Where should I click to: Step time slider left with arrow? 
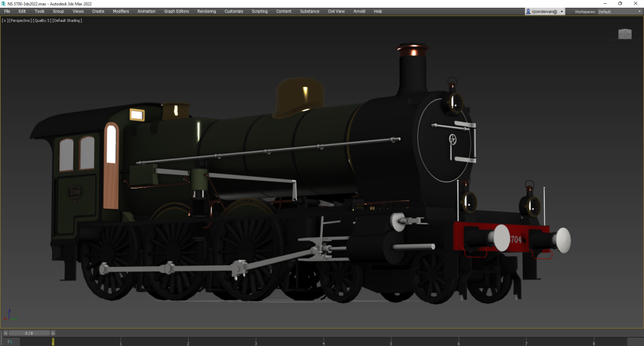point(6,333)
